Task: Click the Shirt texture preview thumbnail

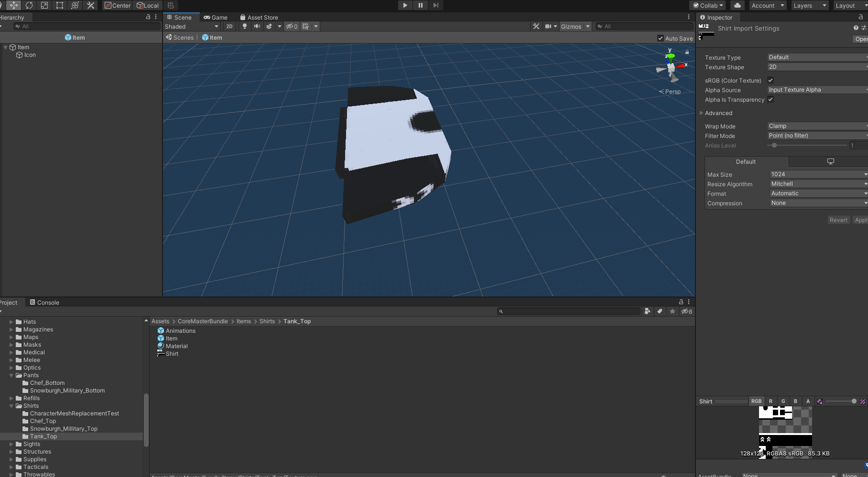Action: 785,432
